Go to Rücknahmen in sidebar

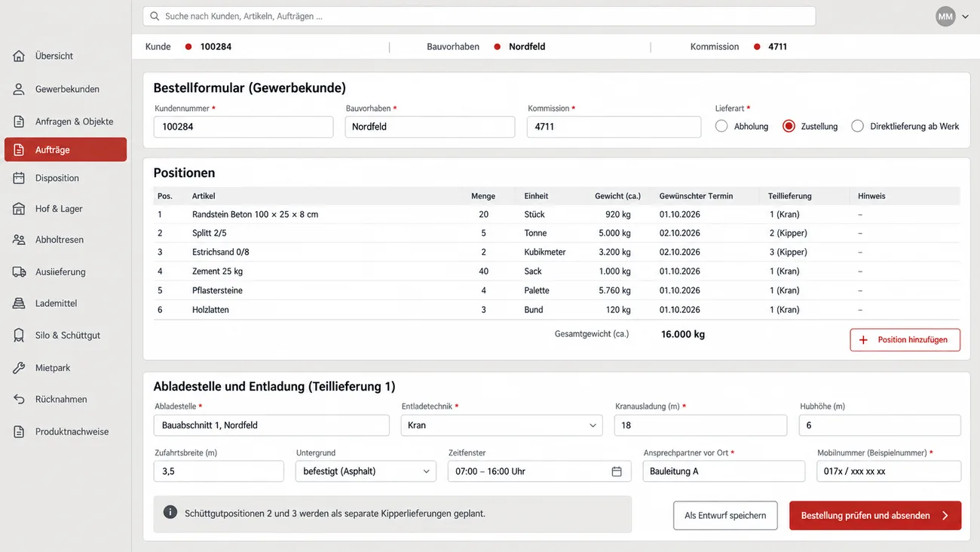(65, 400)
